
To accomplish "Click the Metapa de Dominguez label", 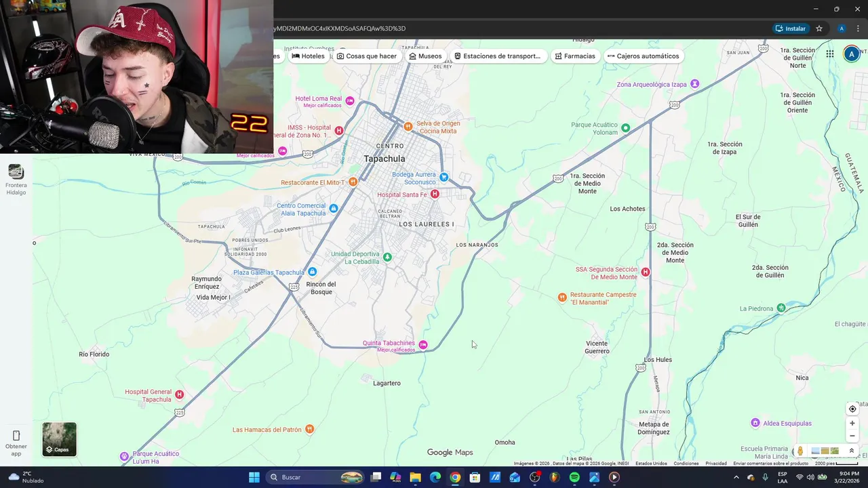I will [654, 428].
